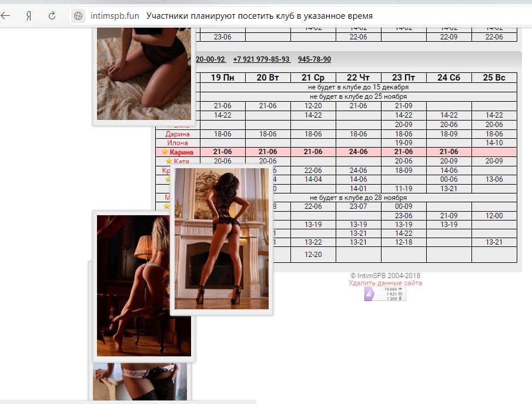Open the Илона profile link

click(178, 143)
